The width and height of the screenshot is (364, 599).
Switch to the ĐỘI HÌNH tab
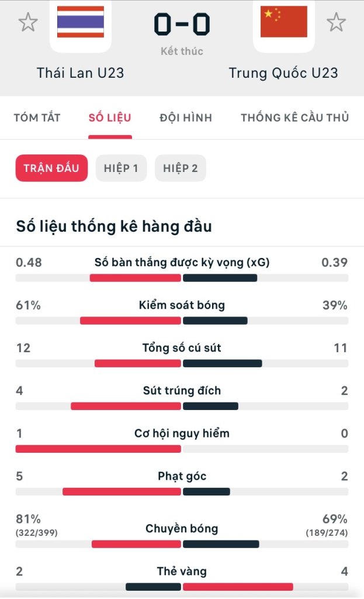point(186,118)
